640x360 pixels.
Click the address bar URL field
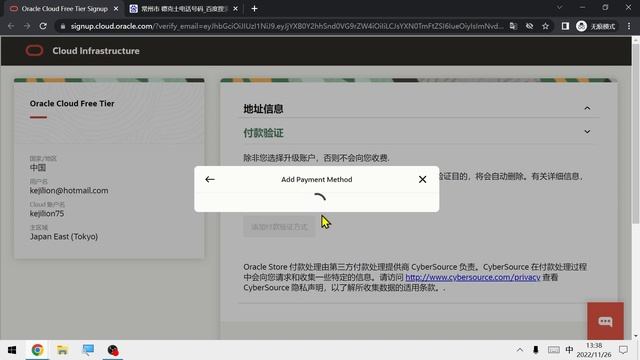[287, 26]
